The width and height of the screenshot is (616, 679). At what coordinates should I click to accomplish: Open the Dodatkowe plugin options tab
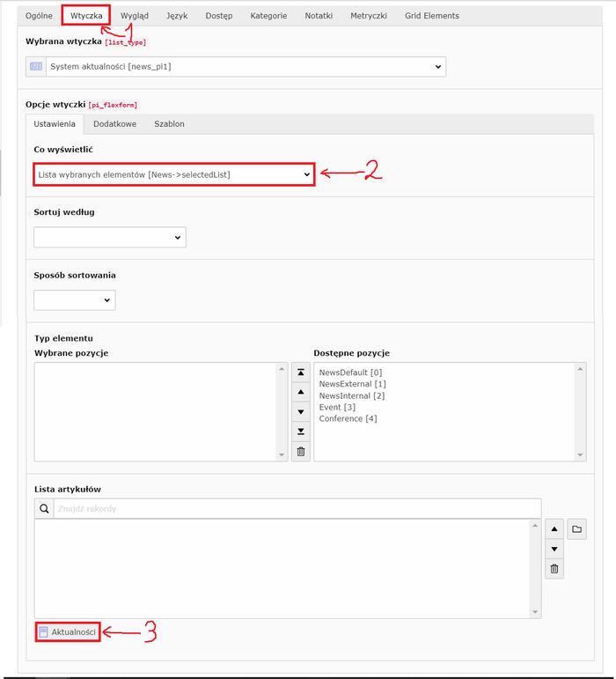114,124
